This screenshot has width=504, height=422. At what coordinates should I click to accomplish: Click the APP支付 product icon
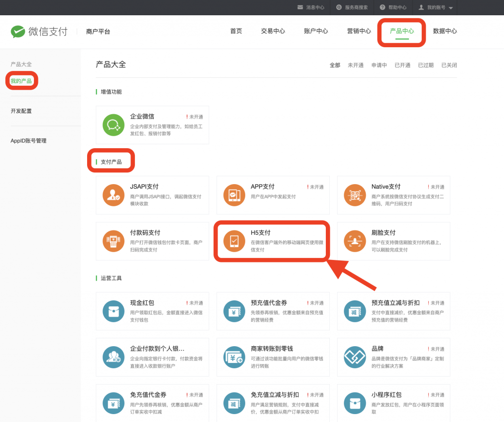click(x=234, y=195)
